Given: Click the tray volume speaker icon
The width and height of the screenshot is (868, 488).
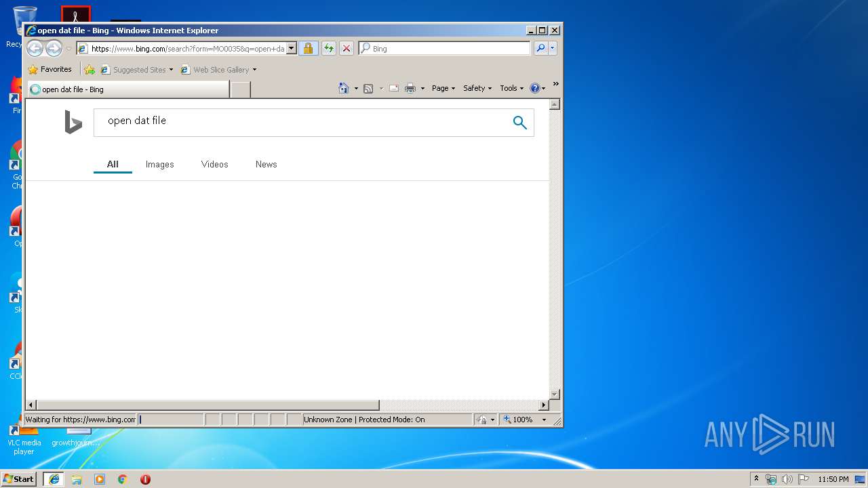Looking at the screenshot, I should (787, 479).
